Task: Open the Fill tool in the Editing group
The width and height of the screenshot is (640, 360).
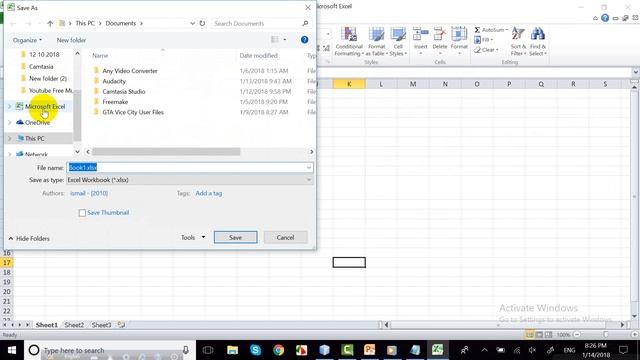Action: (484, 40)
